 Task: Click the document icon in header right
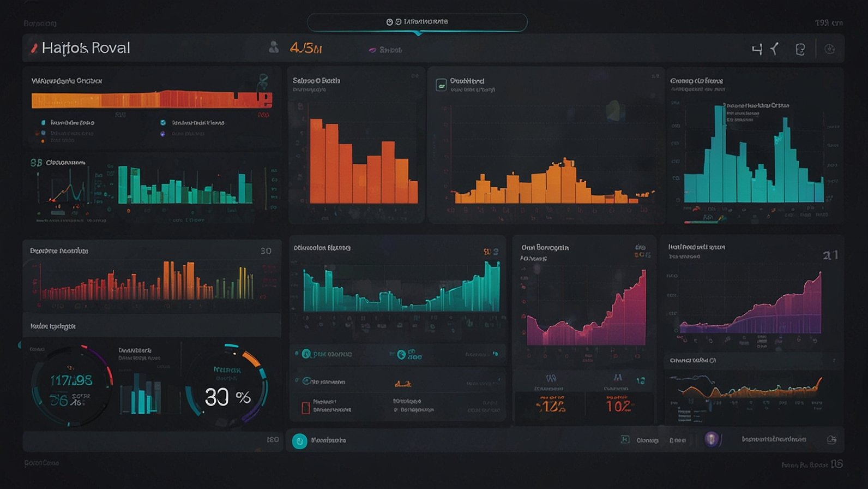(x=800, y=50)
